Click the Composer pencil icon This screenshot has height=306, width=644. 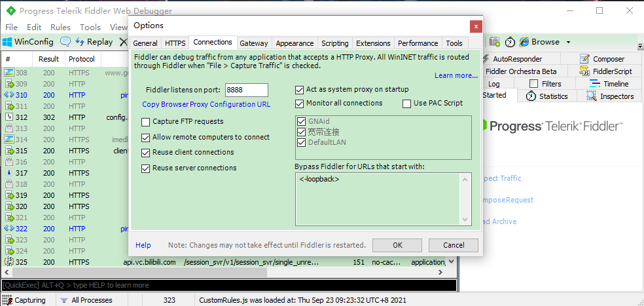pos(584,59)
